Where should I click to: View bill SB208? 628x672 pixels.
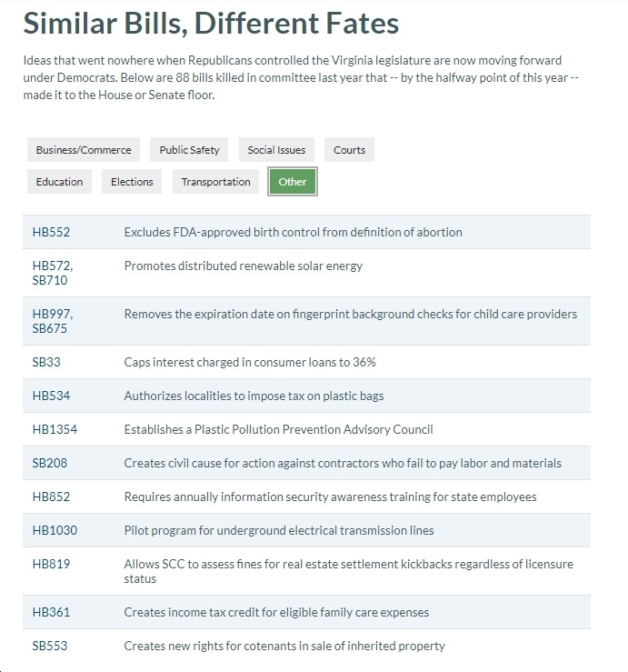coord(50,463)
